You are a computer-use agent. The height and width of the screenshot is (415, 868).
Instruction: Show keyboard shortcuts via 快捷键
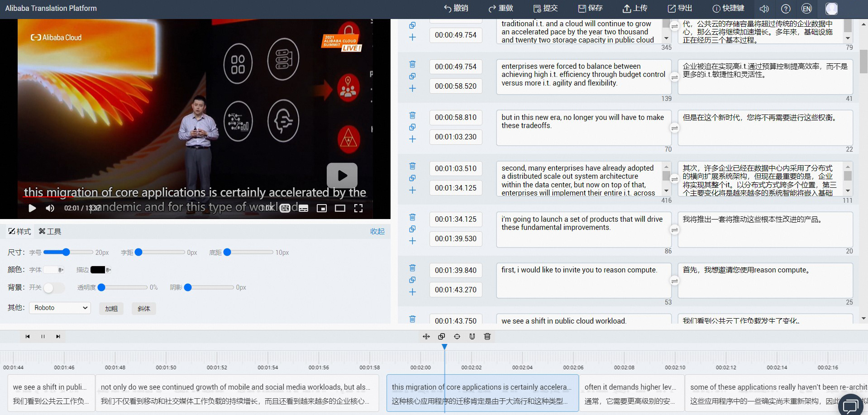click(728, 8)
